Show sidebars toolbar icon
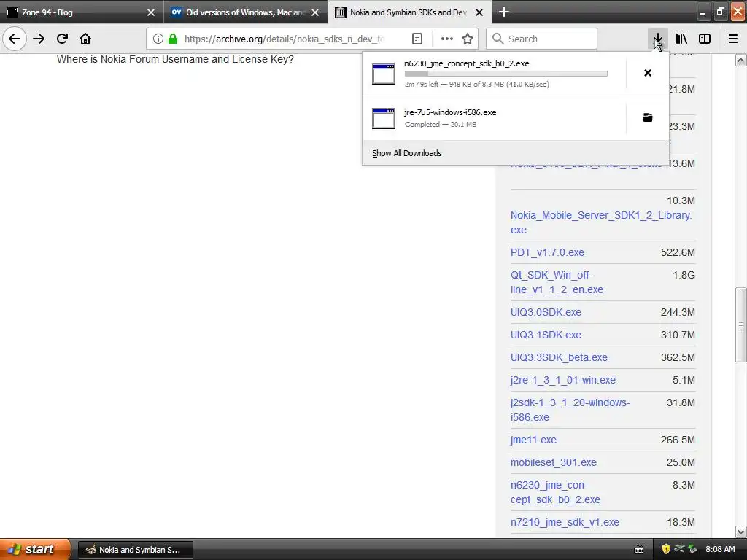This screenshot has width=747, height=560. (x=705, y=39)
